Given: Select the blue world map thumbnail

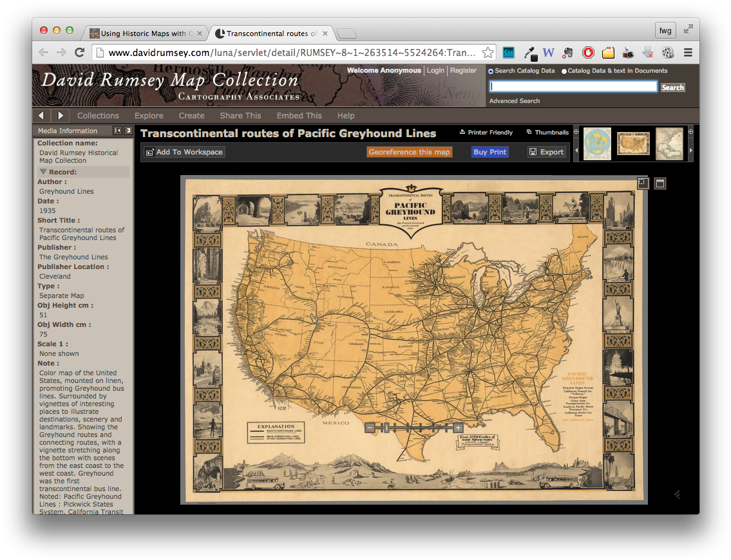Looking at the screenshot, I should coord(596,143).
